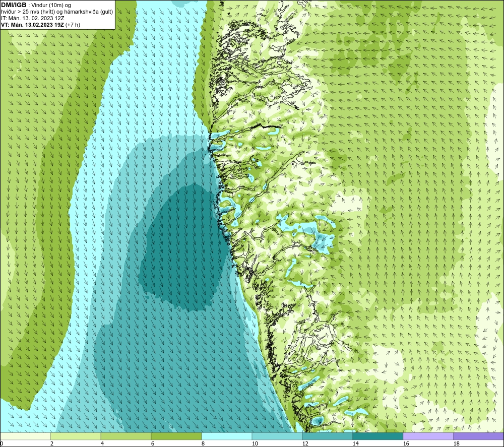504x447 pixels.
Task: Click the legend value '8'
Action: pos(203,443)
